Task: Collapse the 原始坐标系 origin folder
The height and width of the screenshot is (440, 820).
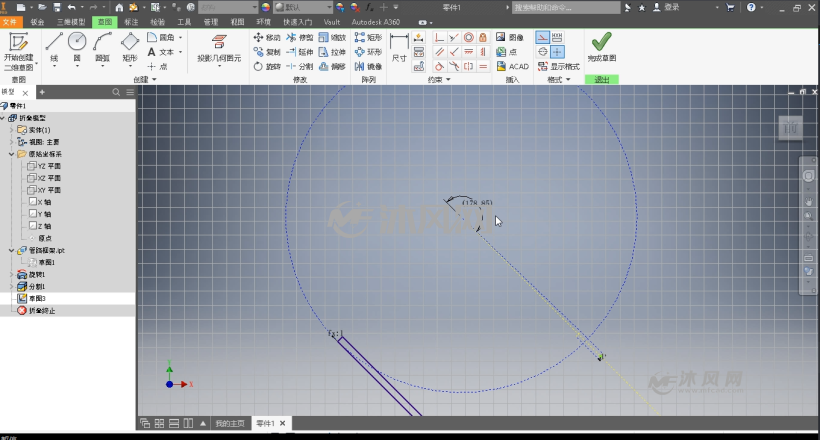Action: [12, 154]
